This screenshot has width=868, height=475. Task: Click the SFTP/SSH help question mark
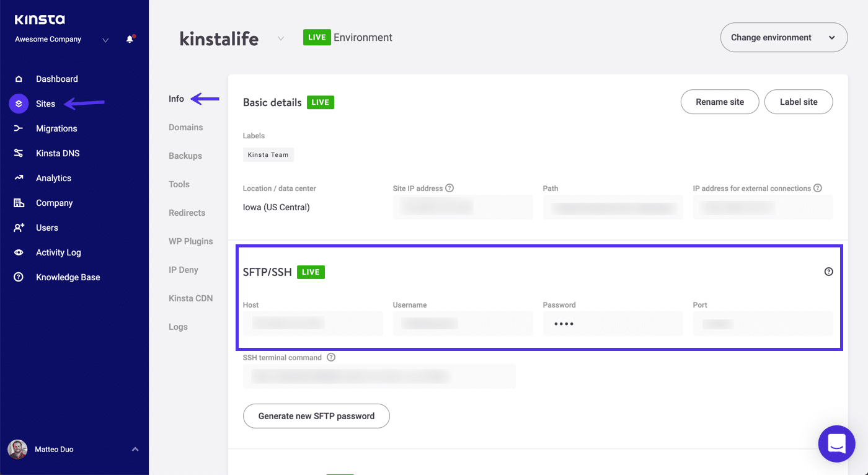[828, 271]
